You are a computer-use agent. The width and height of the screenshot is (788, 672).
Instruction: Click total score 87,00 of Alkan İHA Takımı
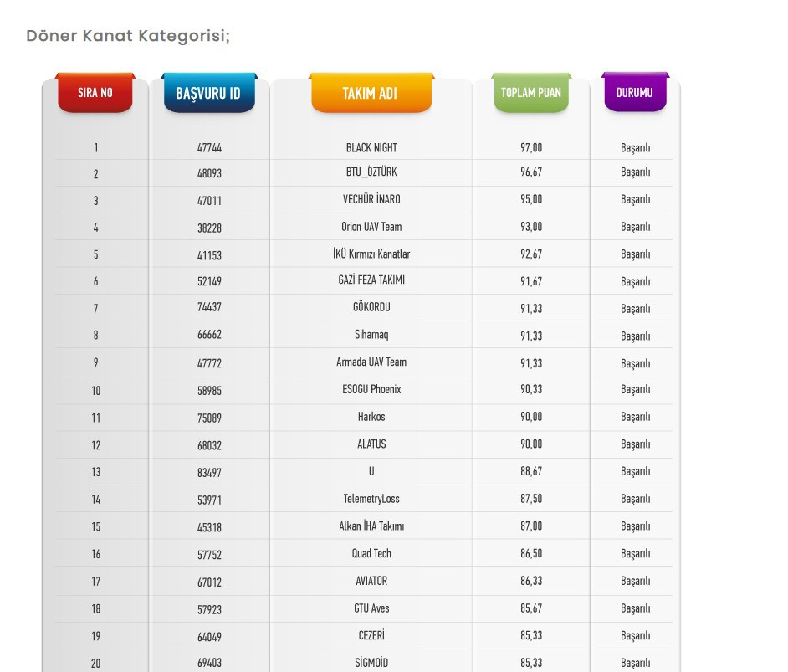(531, 526)
